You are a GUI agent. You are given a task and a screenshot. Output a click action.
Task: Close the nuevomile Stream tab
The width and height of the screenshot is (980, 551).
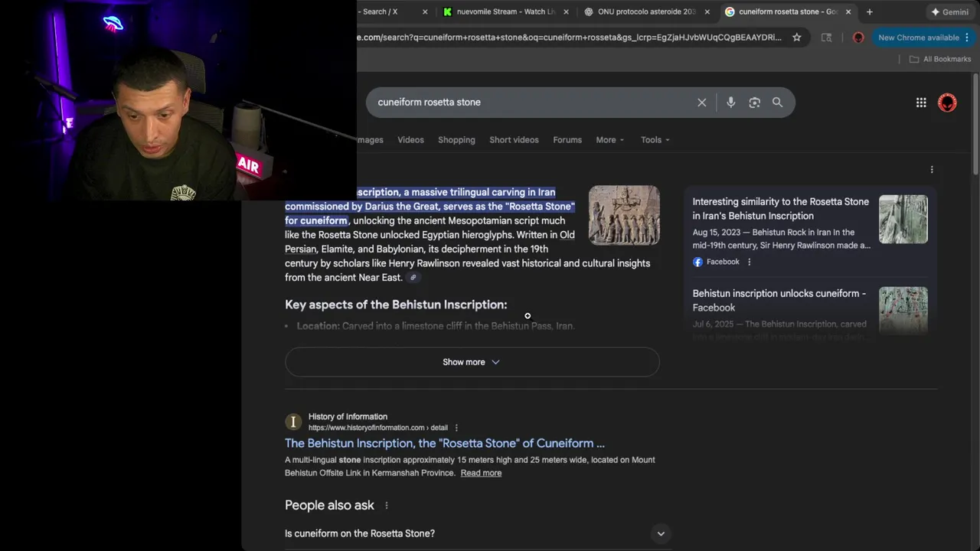(566, 11)
